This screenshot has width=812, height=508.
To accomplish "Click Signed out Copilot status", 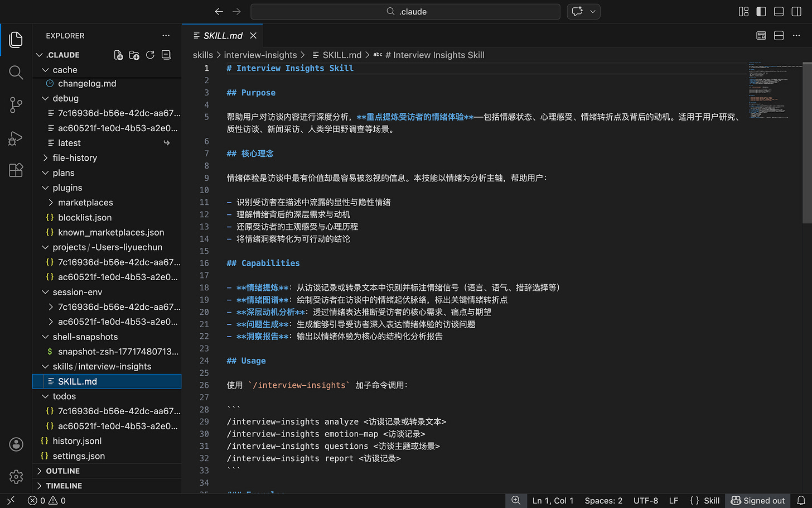I will point(757,501).
